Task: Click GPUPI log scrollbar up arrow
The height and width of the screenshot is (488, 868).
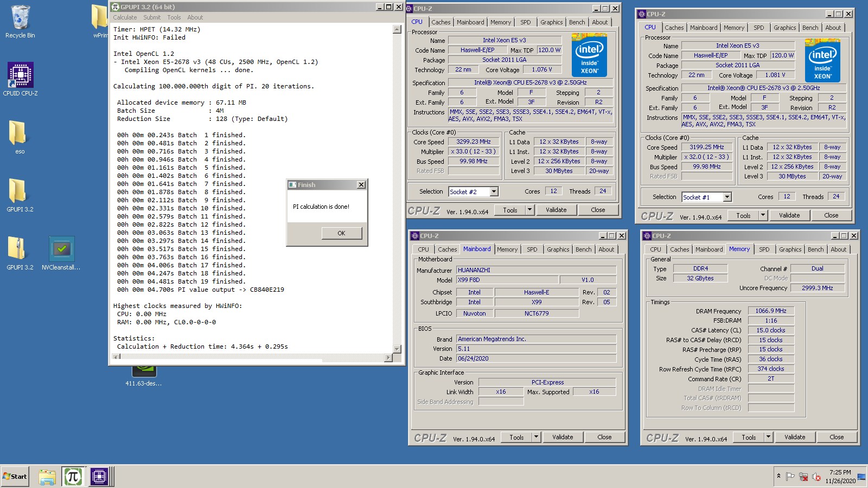Action: click(x=397, y=29)
